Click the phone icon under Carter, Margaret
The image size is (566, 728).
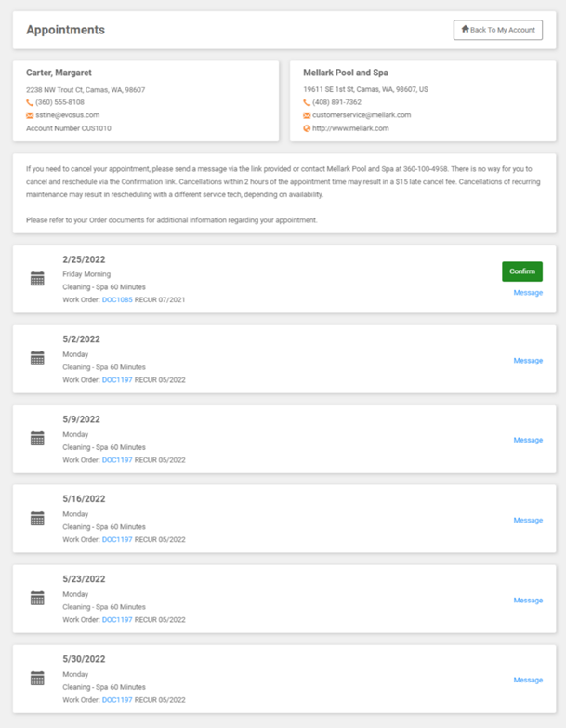pos(30,102)
